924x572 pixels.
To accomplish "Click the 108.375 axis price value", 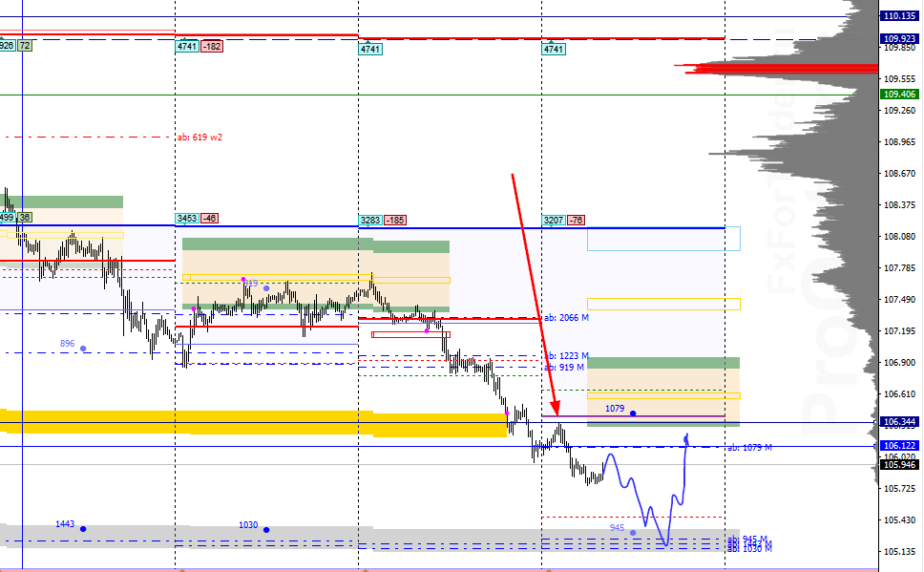I will pyautogui.click(x=899, y=205).
